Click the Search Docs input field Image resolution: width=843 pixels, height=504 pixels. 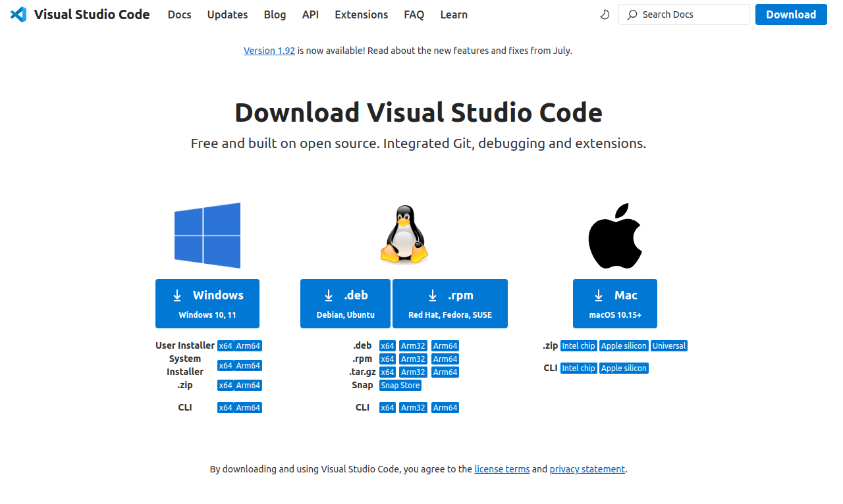pyautogui.click(x=684, y=14)
